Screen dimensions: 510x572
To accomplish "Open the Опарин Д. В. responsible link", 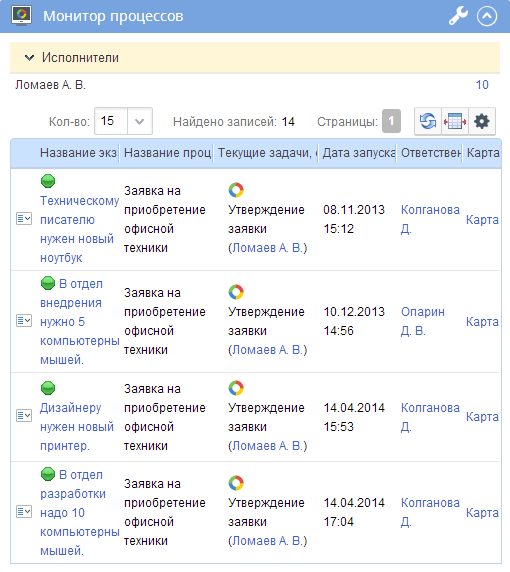I will tap(422, 321).
